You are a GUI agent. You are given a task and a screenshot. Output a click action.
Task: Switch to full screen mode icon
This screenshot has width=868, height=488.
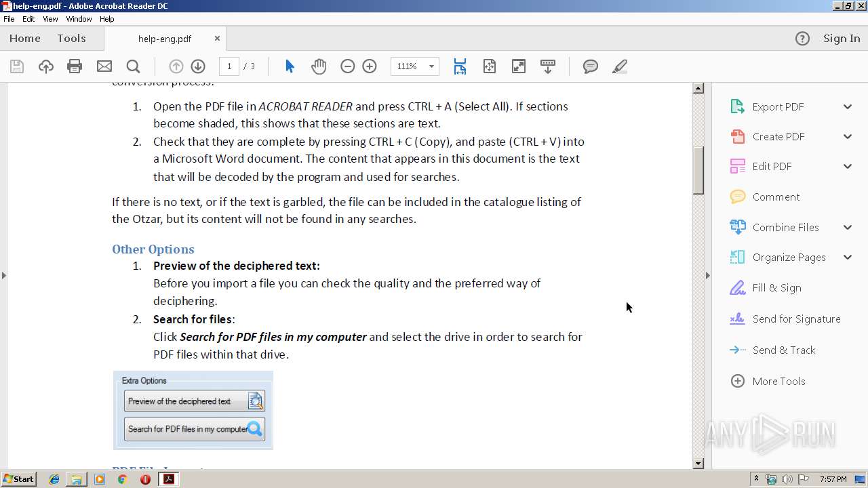(x=518, y=66)
